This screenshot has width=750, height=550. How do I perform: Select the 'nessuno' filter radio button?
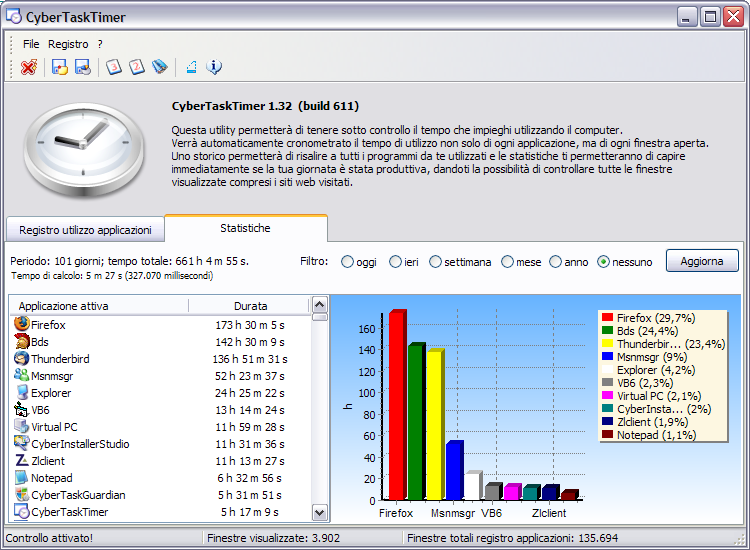(603, 262)
